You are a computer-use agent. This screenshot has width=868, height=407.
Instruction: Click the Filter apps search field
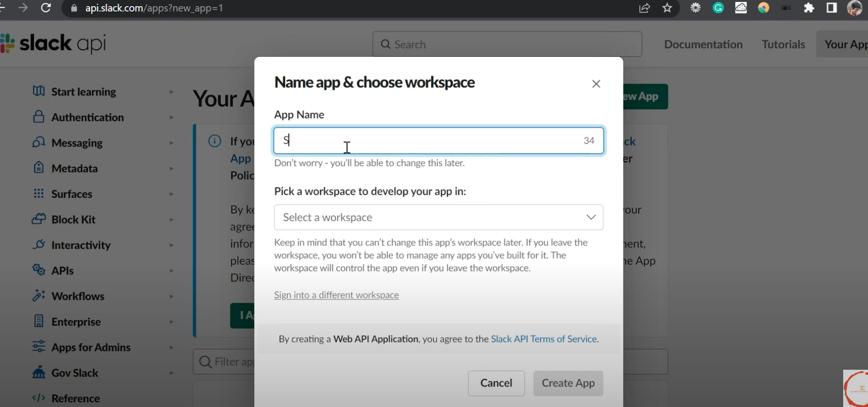tap(224, 362)
